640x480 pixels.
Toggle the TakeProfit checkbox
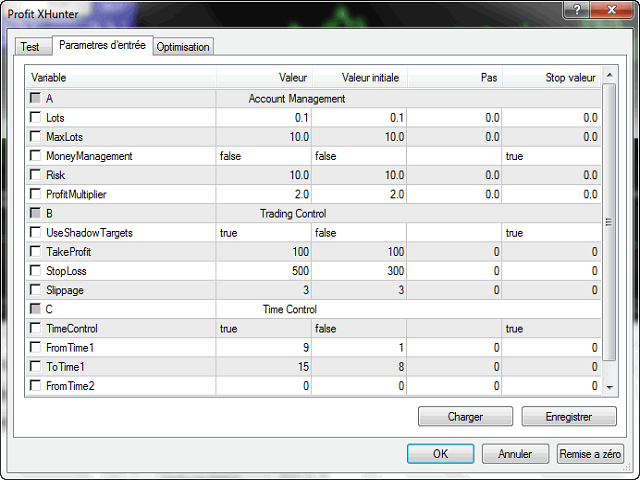[x=36, y=251]
